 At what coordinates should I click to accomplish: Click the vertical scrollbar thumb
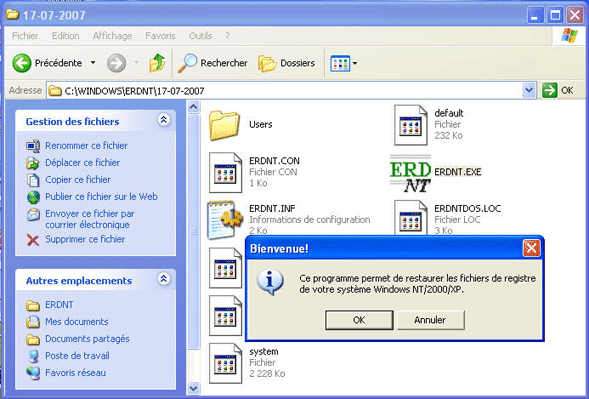point(193,231)
